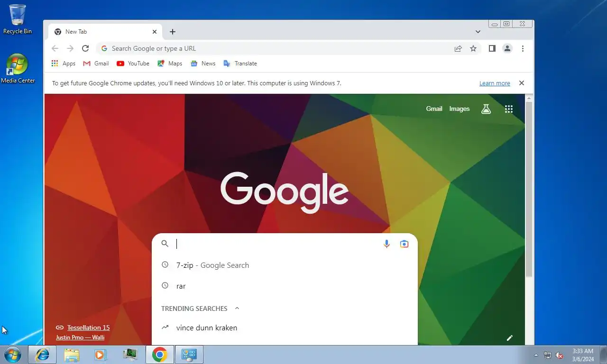Choose the vince dunn kraken trending search
The width and height of the screenshot is (607, 364).
click(x=285, y=328)
